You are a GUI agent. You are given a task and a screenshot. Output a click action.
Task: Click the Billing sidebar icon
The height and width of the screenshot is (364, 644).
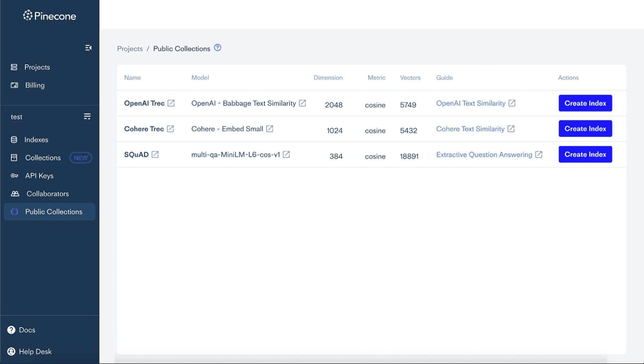(14, 85)
